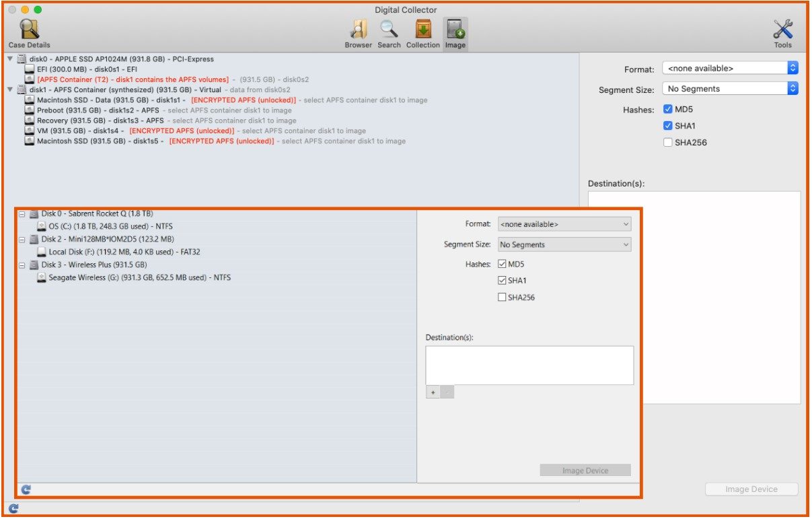
Task: Click the disk1 APFS Container drive icon
Action: pyautogui.click(x=22, y=90)
